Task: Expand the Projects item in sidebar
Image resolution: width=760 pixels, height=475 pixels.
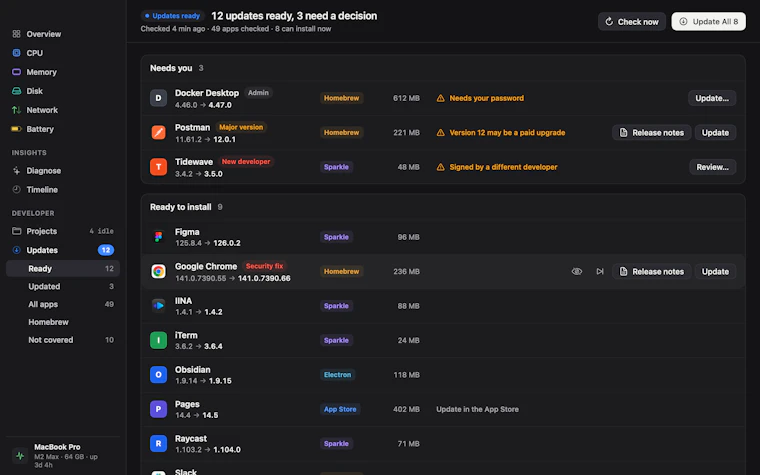Action: (x=63, y=231)
